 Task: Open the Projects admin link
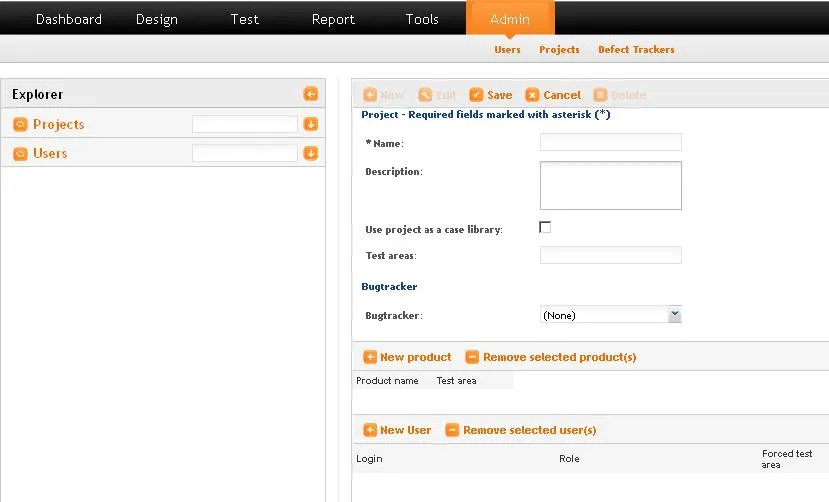tap(559, 49)
